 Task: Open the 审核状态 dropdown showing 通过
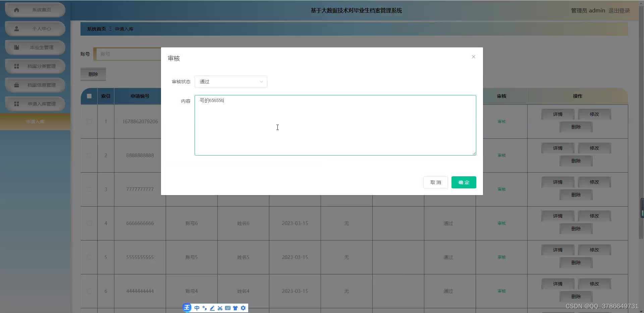(231, 82)
